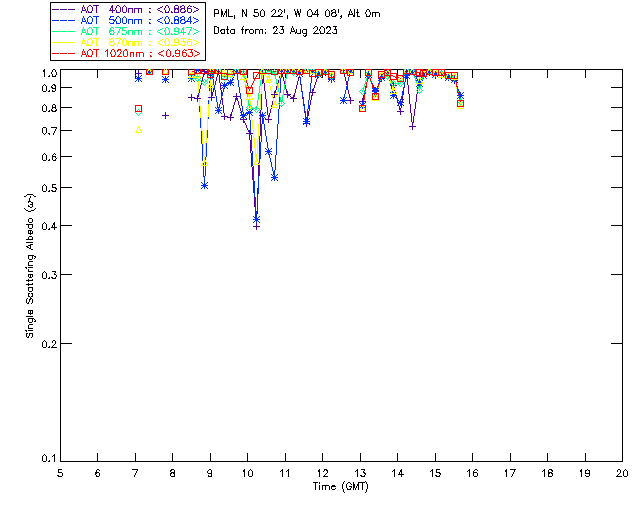The height and width of the screenshot is (512, 640).
Task: Select the 'AOT 870nm : <0.936>' legend entry
Action: coord(126,42)
